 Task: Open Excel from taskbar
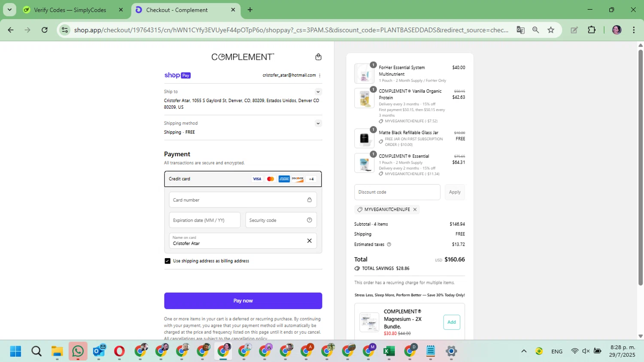pos(389,351)
